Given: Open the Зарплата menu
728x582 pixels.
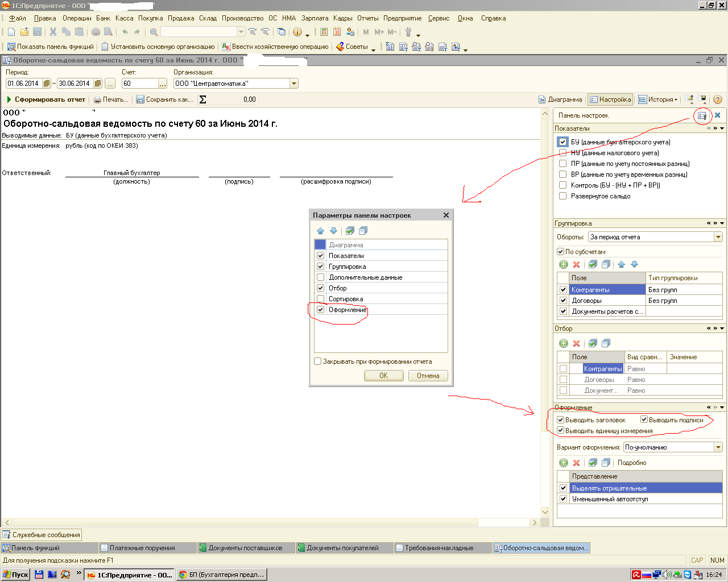Looking at the screenshot, I should click(315, 18).
